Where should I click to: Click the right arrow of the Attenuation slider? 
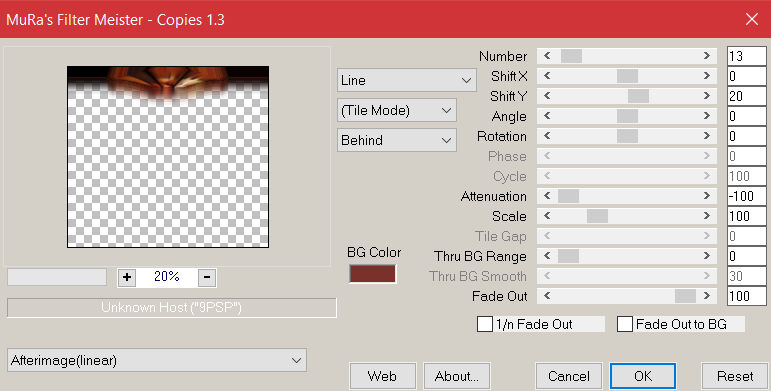coord(707,196)
